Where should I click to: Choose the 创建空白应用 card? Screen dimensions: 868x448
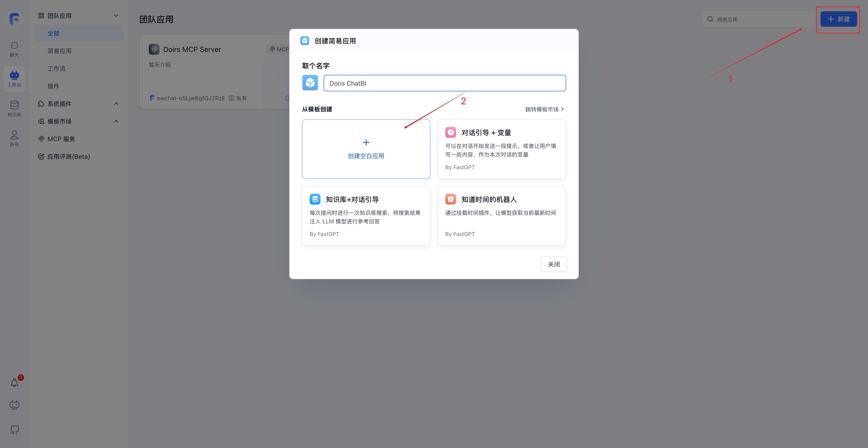click(366, 149)
